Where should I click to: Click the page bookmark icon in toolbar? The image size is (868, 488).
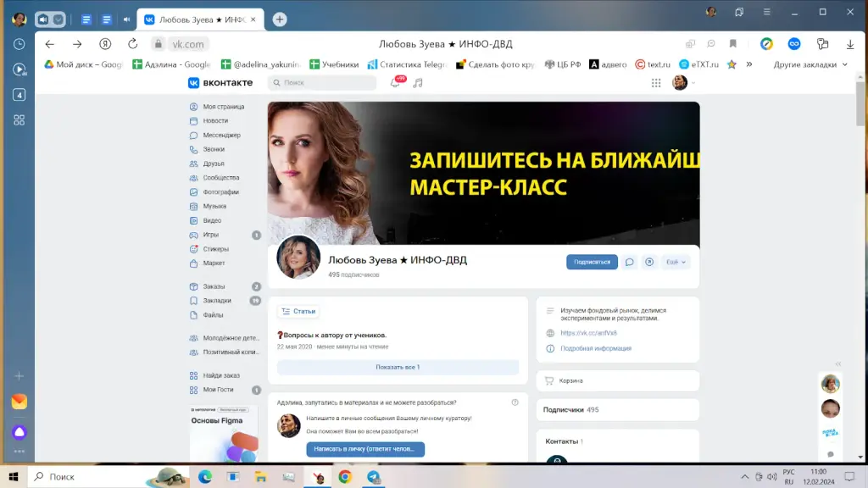pyautogui.click(x=733, y=44)
